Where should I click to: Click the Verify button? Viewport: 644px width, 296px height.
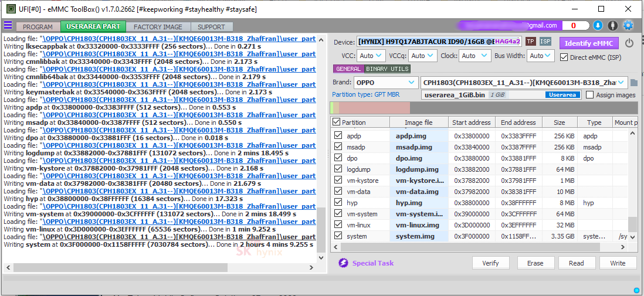click(490, 263)
